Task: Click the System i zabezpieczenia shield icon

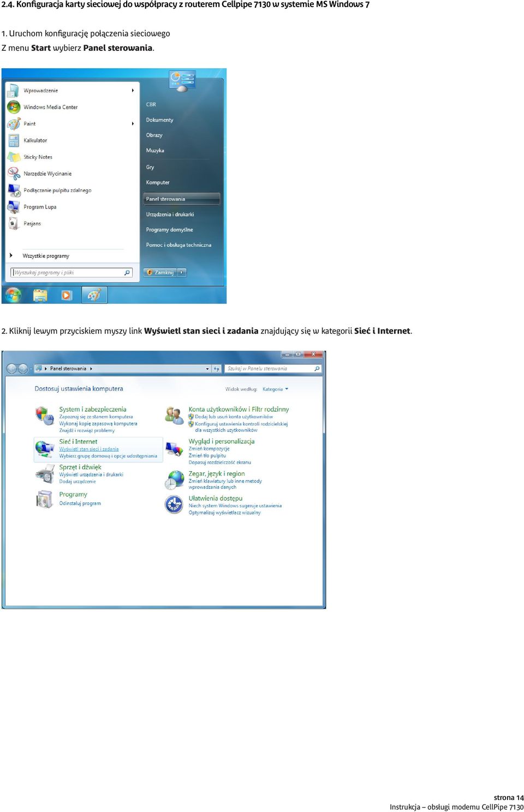Action: (x=44, y=416)
